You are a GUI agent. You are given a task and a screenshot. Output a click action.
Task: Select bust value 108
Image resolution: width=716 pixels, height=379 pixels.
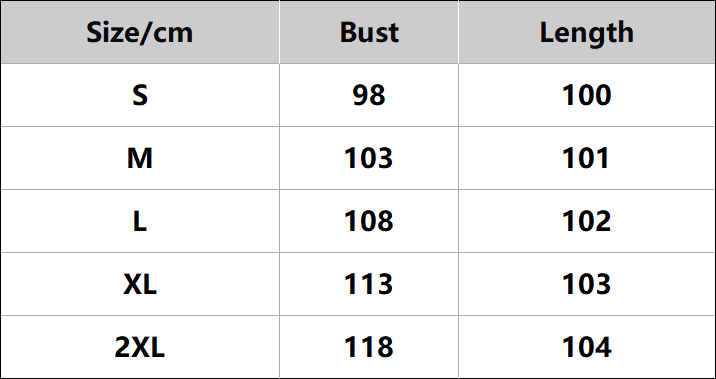[369, 221]
